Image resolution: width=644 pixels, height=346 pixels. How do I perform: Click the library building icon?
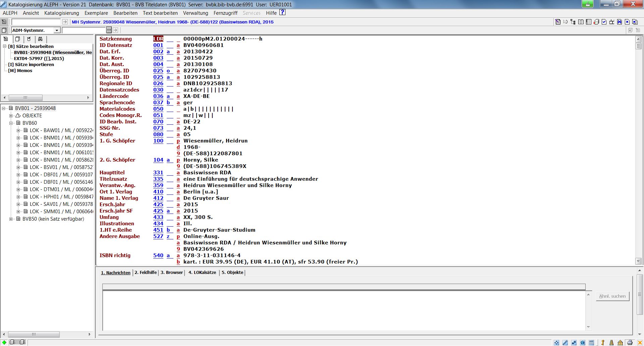[620, 342]
